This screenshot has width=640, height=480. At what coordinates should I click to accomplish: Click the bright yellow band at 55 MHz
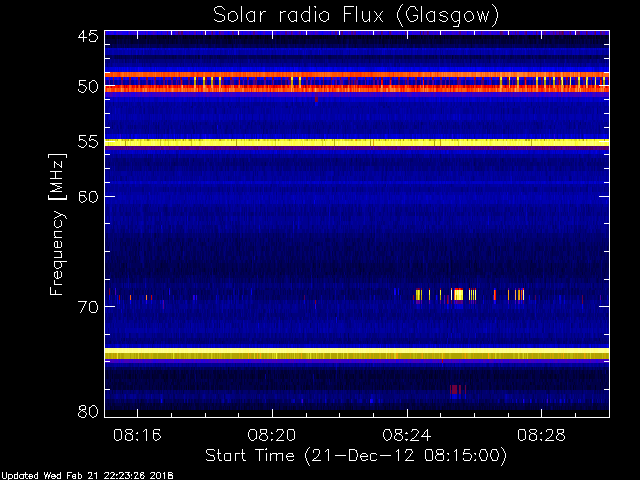click(357, 142)
